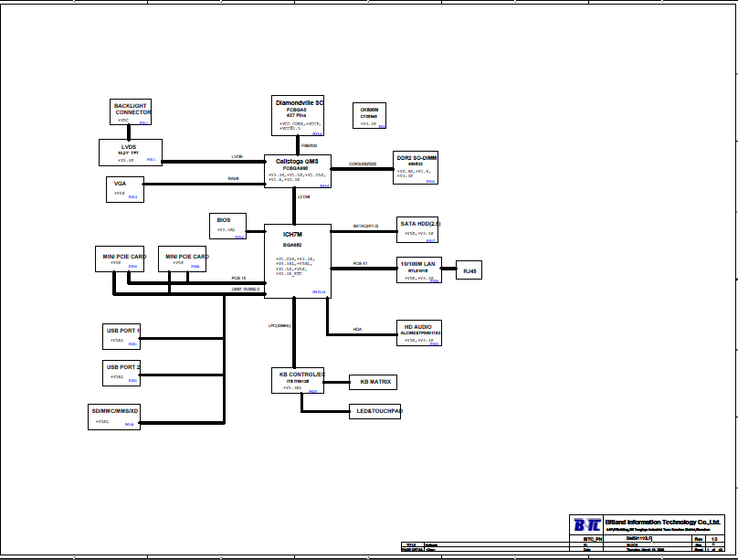The image size is (738, 560).
Task: Click the 'PCIE X1' label near LAN
Action: pyautogui.click(x=360, y=264)
